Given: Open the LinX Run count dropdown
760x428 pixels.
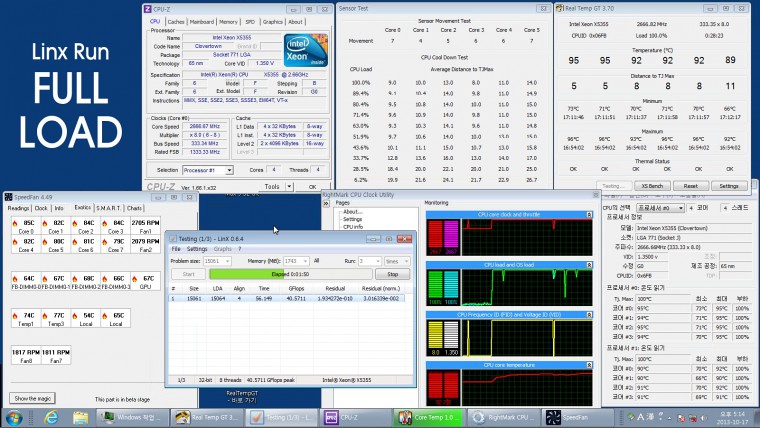Looking at the screenshot, I should (378, 261).
